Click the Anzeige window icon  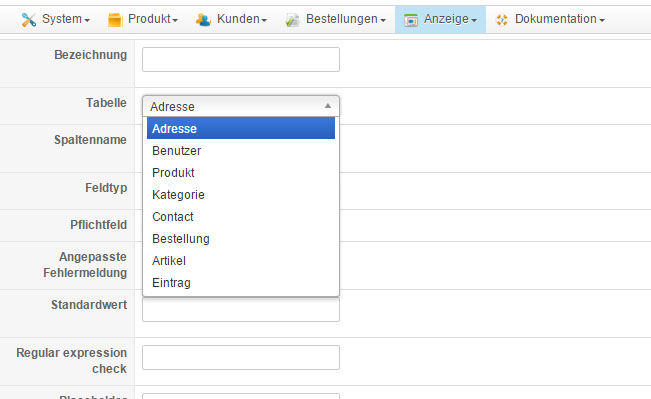click(x=411, y=20)
